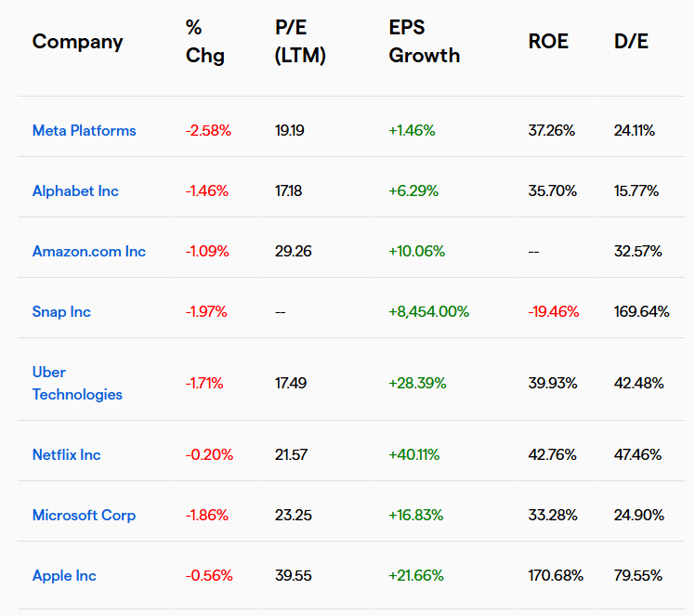This screenshot has width=695, height=616.
Task: Open the Alphabet Inc company link
Action: [75, 191]
